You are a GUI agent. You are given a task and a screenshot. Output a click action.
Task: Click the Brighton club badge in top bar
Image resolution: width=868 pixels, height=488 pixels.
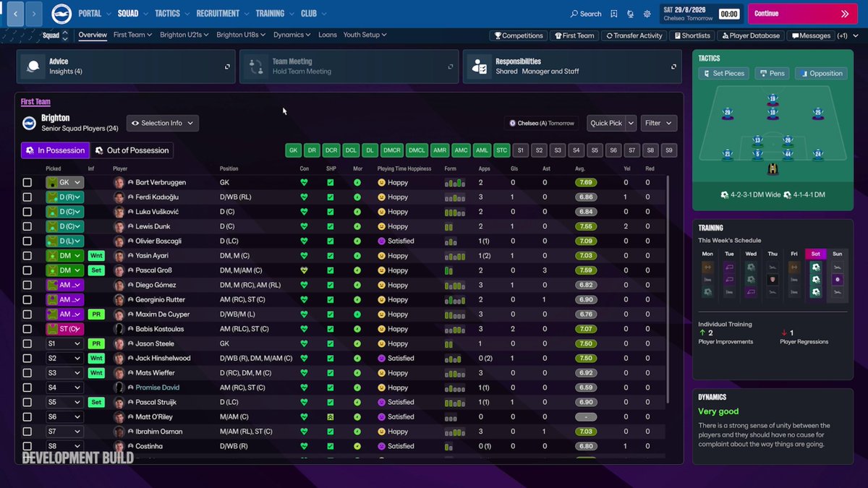(61, 13)
